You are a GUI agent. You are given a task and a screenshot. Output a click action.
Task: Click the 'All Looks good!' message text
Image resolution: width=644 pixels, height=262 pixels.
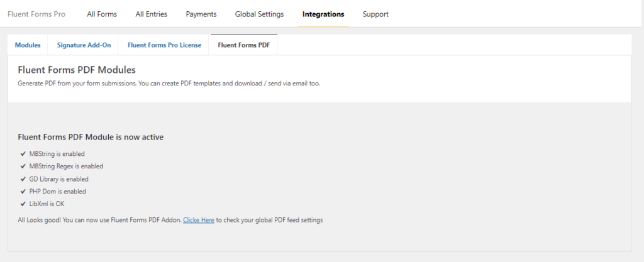(x=170, y=220)
